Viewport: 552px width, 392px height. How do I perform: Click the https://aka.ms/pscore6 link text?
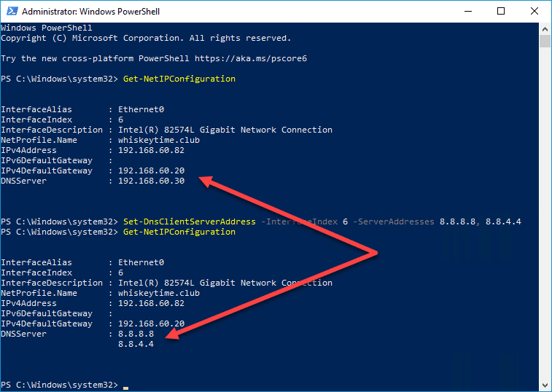click(x=251, y=58)
